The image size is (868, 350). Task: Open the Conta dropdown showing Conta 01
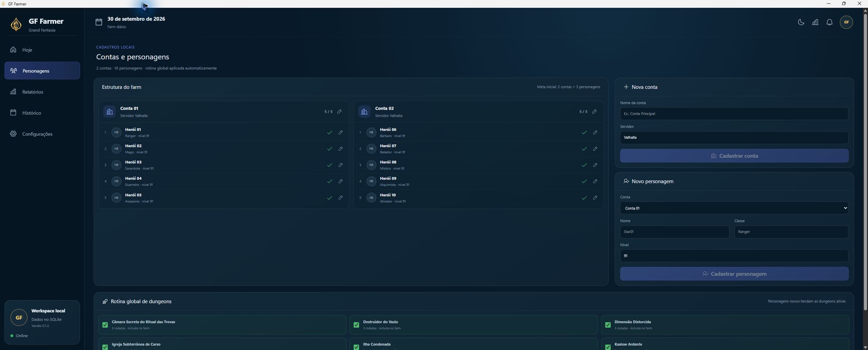point(734,208)
